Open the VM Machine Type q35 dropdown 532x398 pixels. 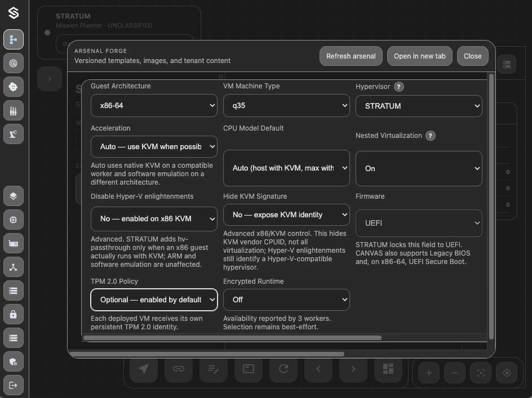click(x=286, y=105)
